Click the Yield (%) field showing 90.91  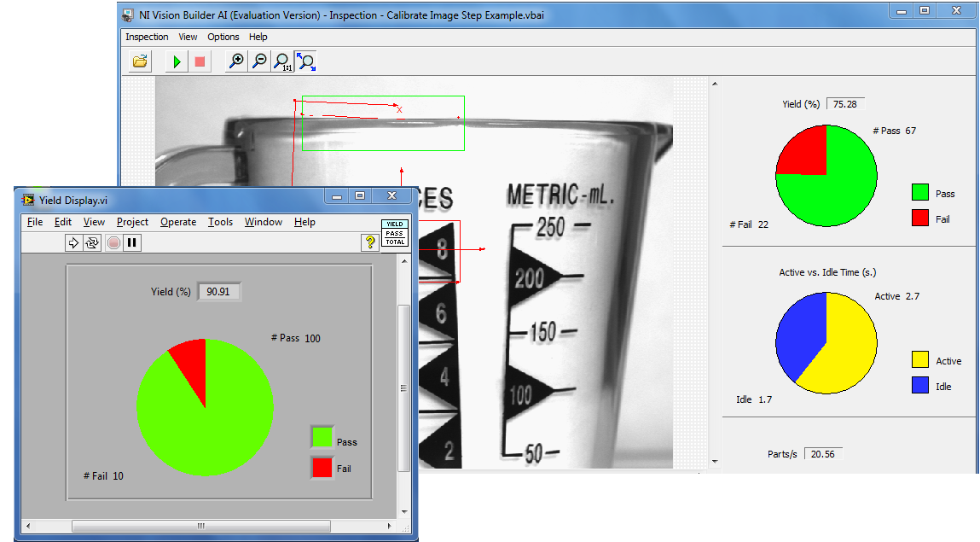point(219,292)
